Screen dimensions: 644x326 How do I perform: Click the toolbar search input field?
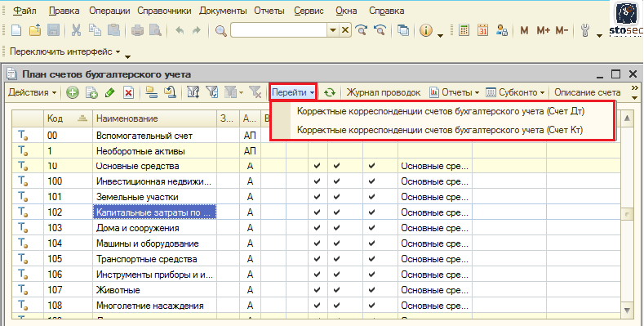(x=279, y=30)
